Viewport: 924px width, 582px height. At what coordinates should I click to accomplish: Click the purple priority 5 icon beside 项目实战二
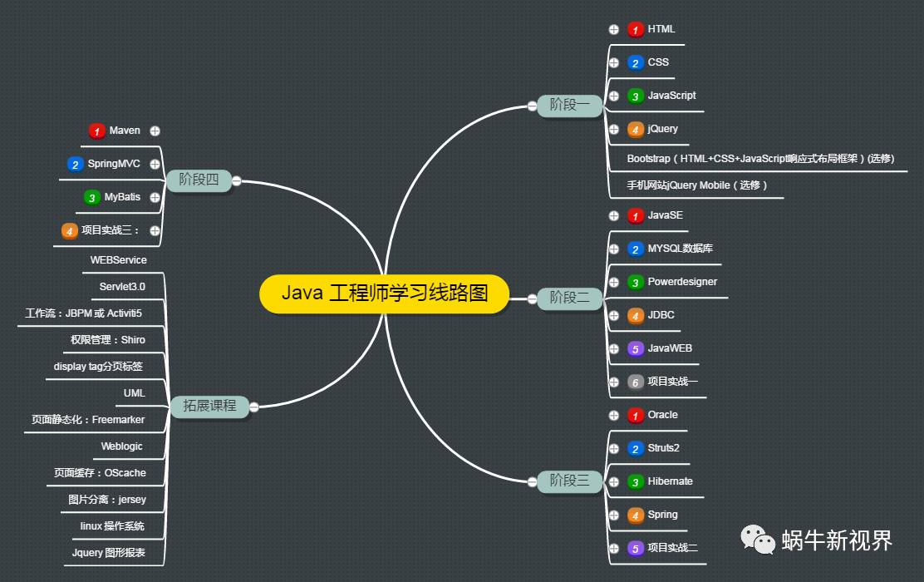(635, 549)
